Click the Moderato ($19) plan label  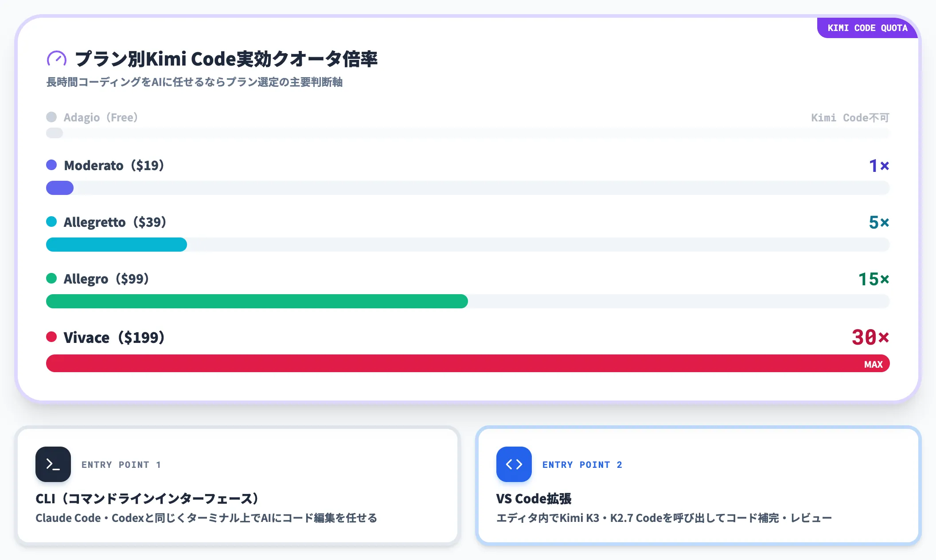click(114, 165)
